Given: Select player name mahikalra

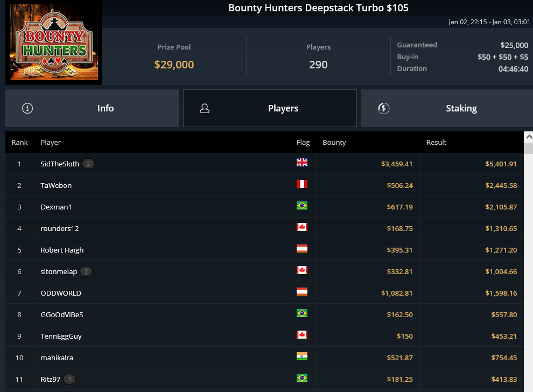Looking at the screenshot, I should click(x=57, y=358).
